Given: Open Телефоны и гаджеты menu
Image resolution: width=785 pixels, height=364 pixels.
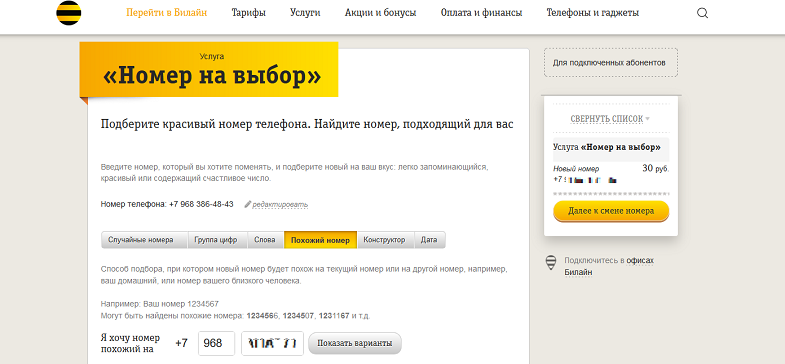Looking at the screenshot, I should click(x=592, y=13).
